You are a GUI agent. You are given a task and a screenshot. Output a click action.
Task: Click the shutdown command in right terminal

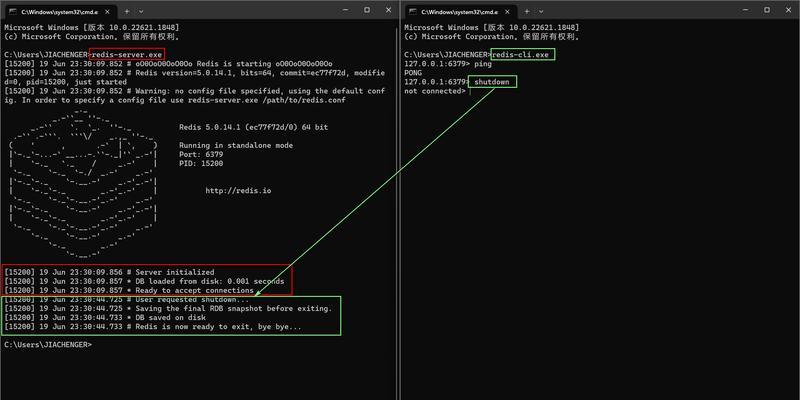(492, 82)
